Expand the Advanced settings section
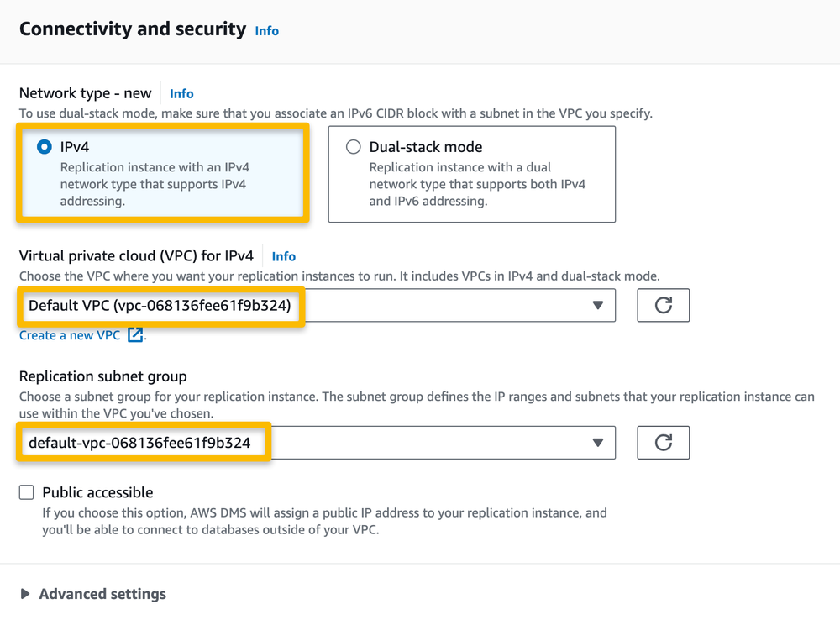The height and width of the screenshot is (620, 840). 102,594
